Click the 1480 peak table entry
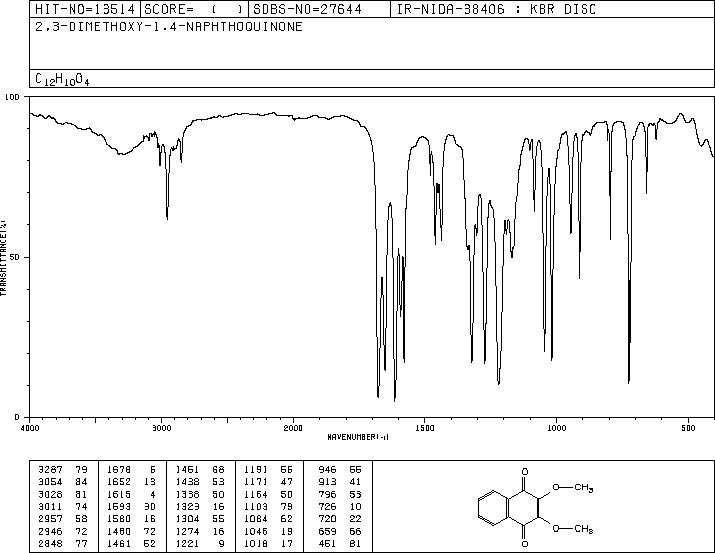Image resolution: width=715 pixels, height=553 pixels. (119, 532)
